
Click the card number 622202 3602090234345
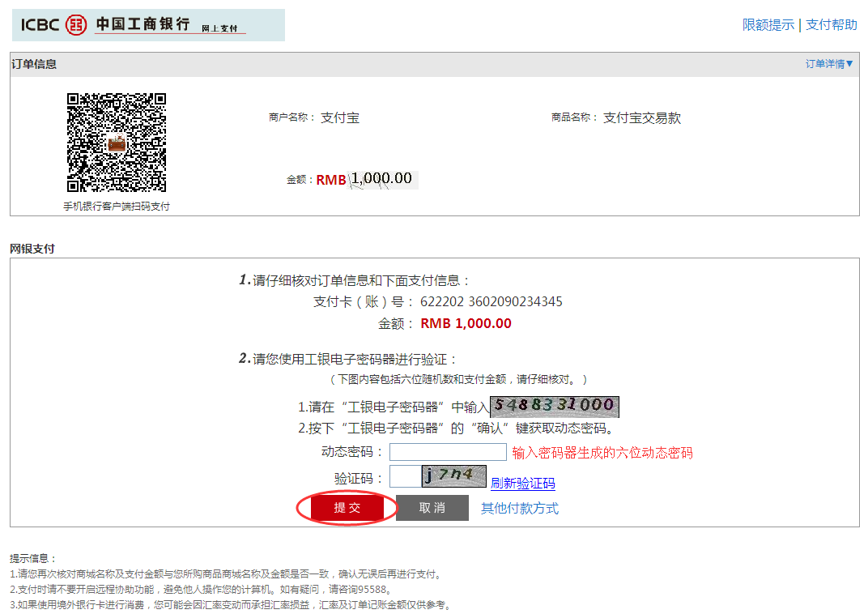pyautogui.click(x=491, y=302)
